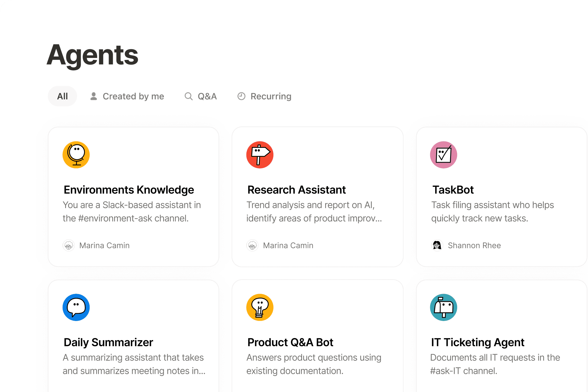Click the Environments Knowledge globe icon
This screenshot has width=588, height=392.
coord(76,155)
